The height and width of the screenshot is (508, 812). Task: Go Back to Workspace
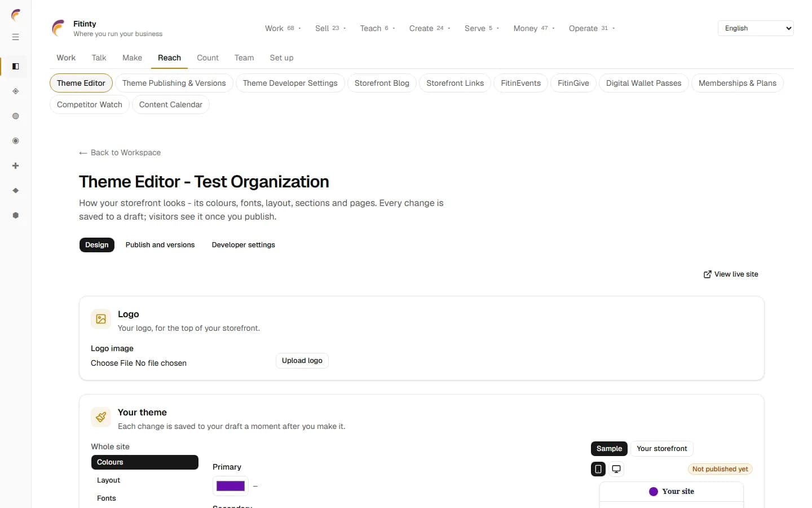point(120,153)
